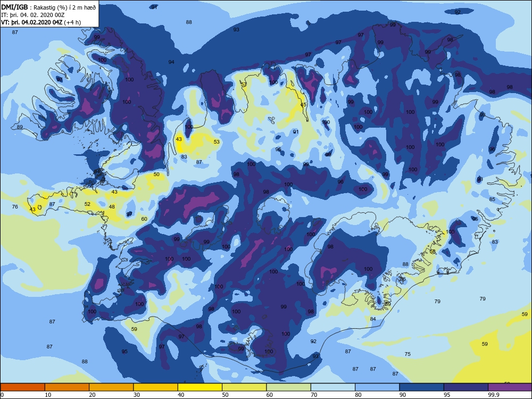The height and width of the screenshot is (399, 532).
Task: Click the 90–95 dark blue legend swatch
Action: coord(422,387)
